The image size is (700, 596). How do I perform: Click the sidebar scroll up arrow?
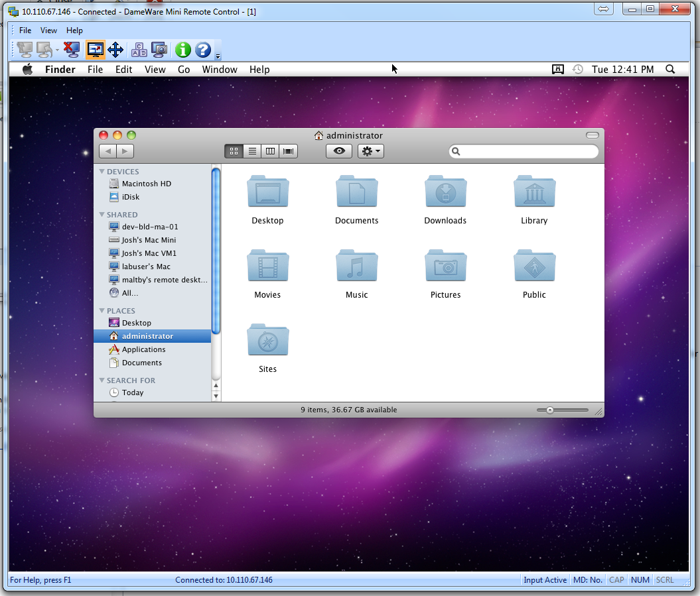coord(216,385)
